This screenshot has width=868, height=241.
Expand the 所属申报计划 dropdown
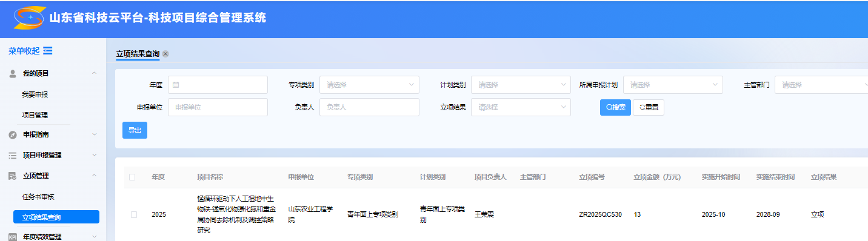click(x=673, y=85)
